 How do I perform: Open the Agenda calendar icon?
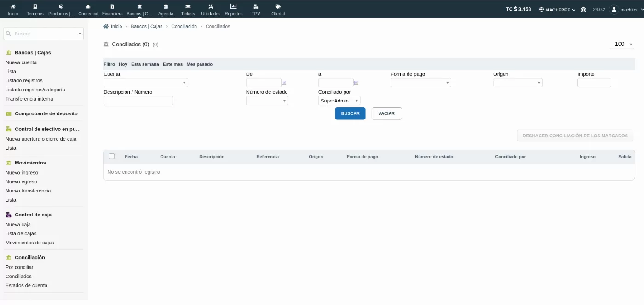coord(166,6)
